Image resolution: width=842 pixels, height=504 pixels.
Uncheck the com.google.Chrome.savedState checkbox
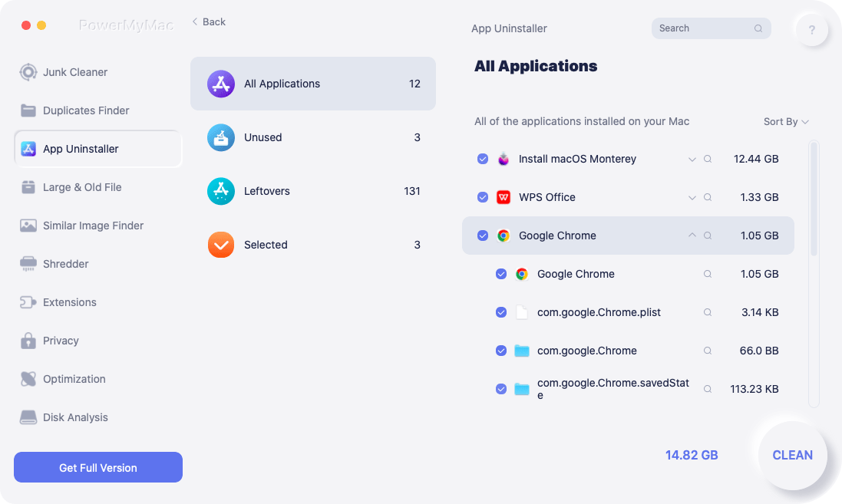(501, 389)
